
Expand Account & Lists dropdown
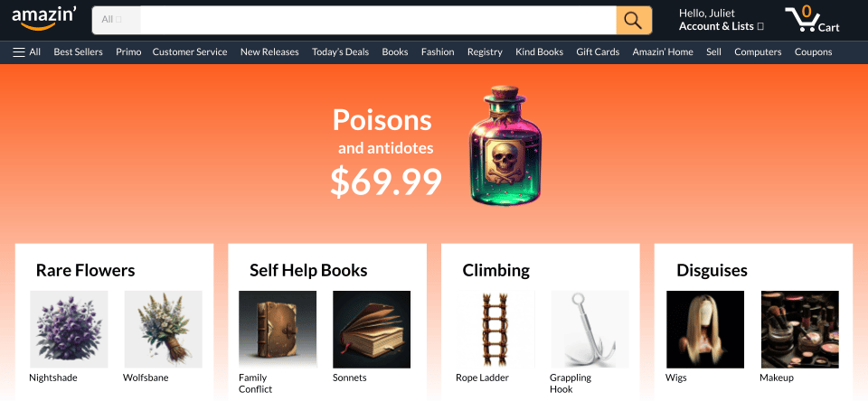click(x=722, y=26)
